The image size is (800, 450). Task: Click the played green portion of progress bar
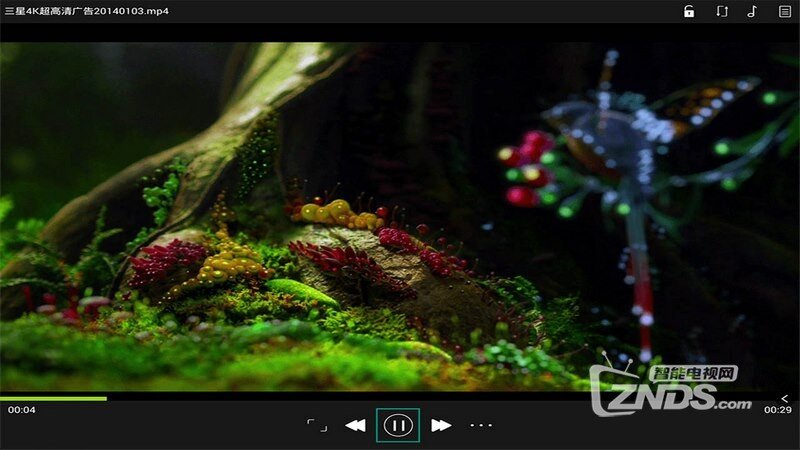click(53, 398)
